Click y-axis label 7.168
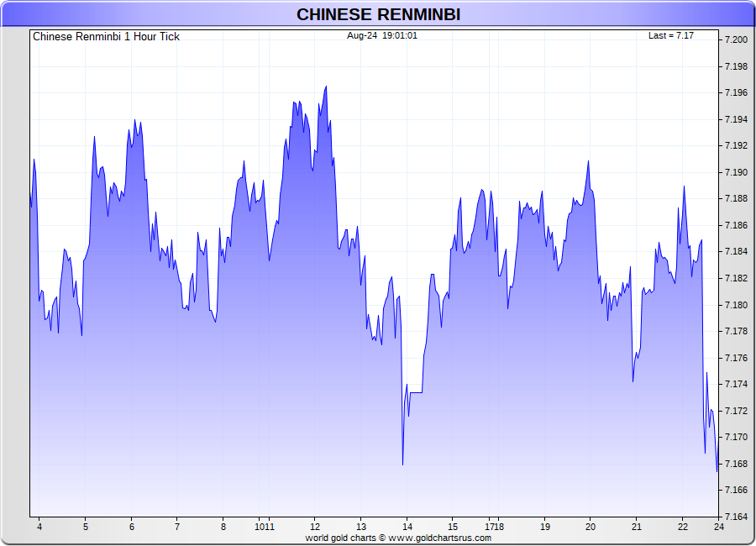The image size is (756, 546). (736, 464)
